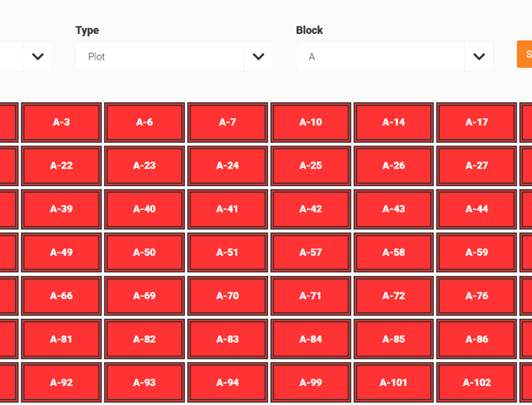Select plot A-99
Screen dimensions: 532x405
tap(310, 383)
